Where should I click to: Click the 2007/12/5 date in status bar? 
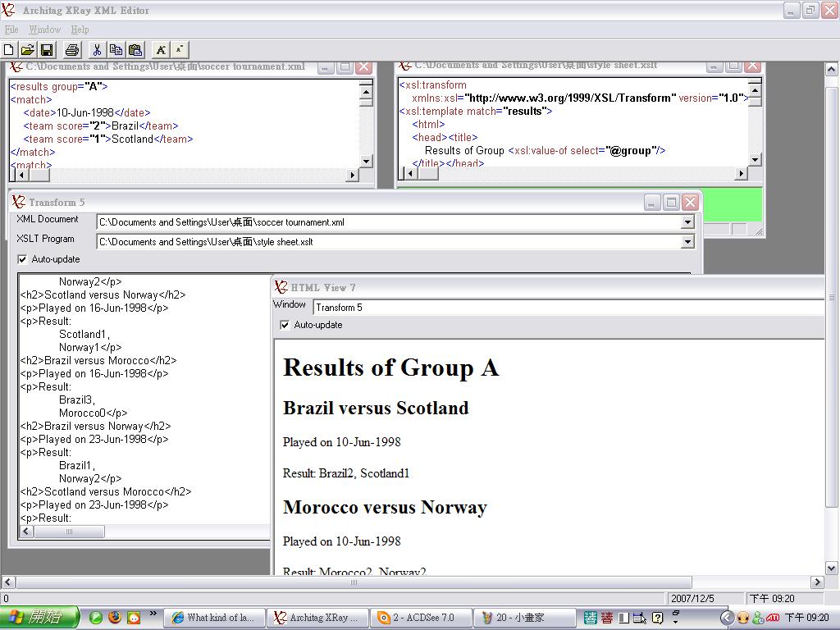click(692, 598)
